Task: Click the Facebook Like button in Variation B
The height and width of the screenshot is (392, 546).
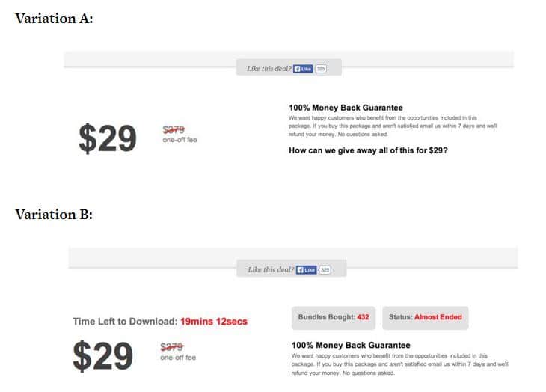Action: 305,269
